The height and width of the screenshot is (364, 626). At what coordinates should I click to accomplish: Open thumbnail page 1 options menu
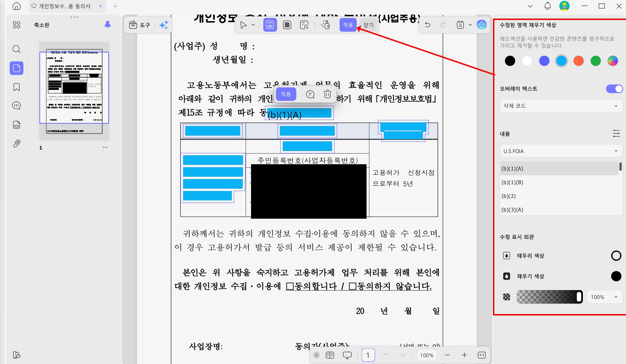[105, 147]
